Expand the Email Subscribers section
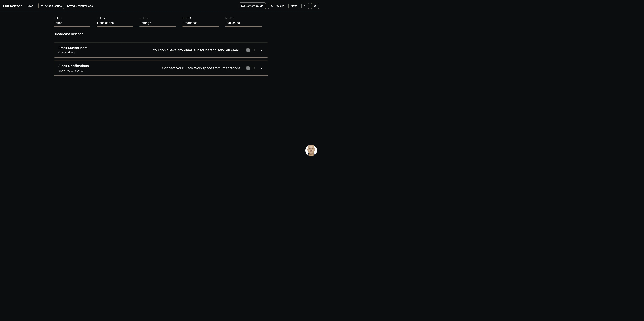 tap(262, 50)
